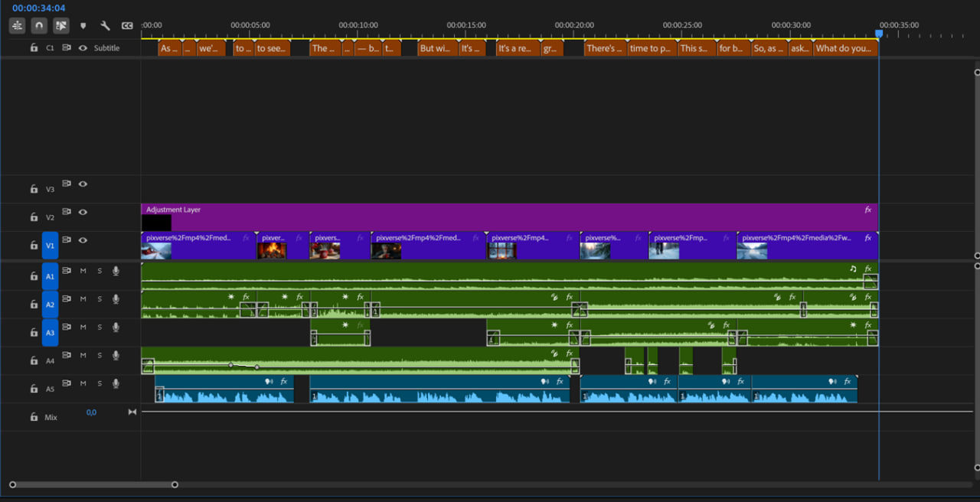This screenshot has width=980, height=502.
Task: Lock the A5 track with padlock icon
Action: pos(34,389)
